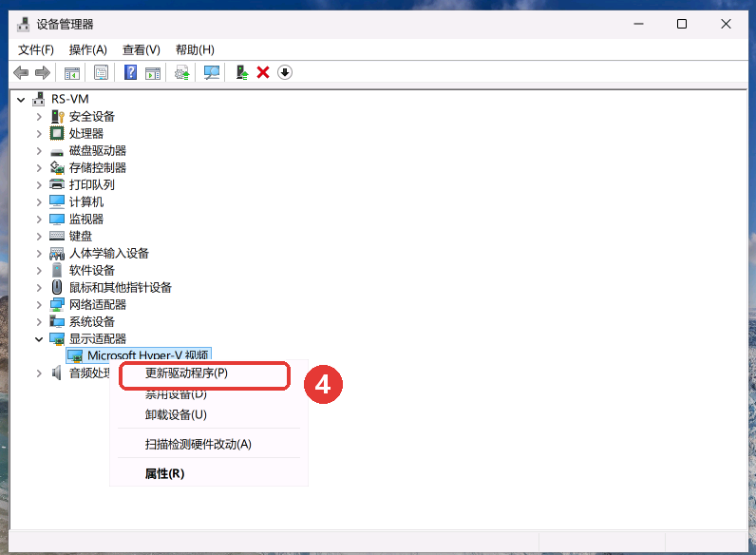
Task: Select the 软件设备 tree label
Action: click(x=92, y=270)
